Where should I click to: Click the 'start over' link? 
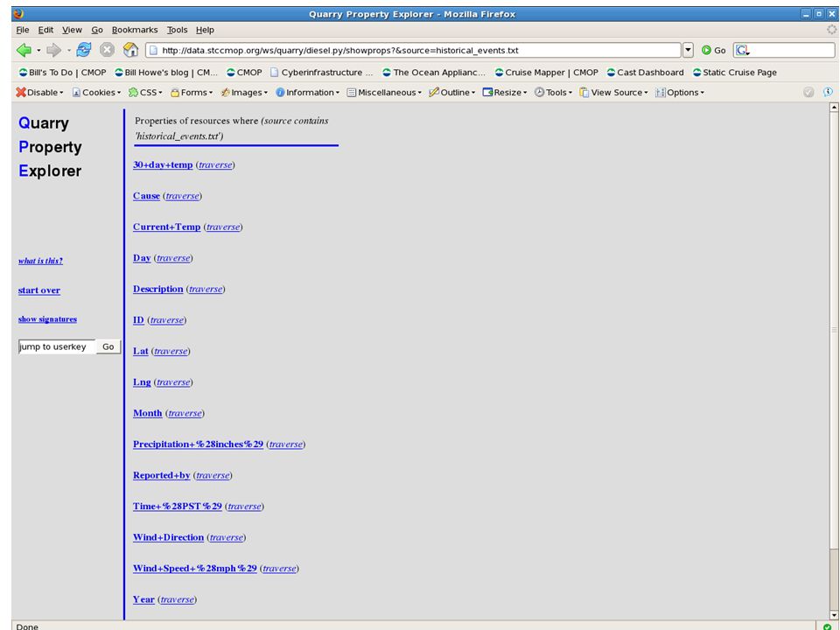coord(39,290)
